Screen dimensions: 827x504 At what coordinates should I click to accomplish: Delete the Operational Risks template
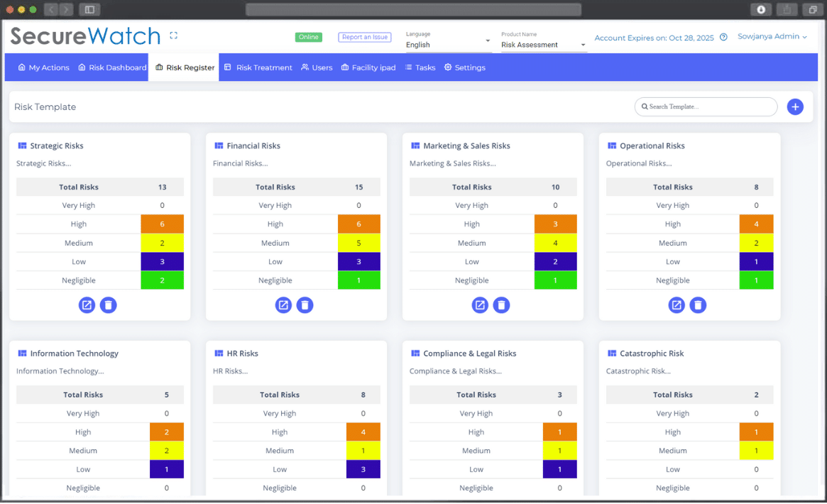[698, 305]
